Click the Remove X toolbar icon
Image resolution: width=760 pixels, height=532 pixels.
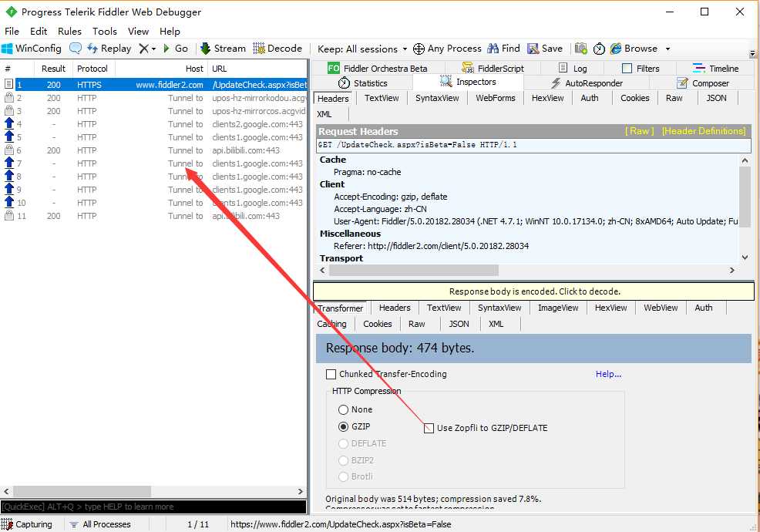143,49
